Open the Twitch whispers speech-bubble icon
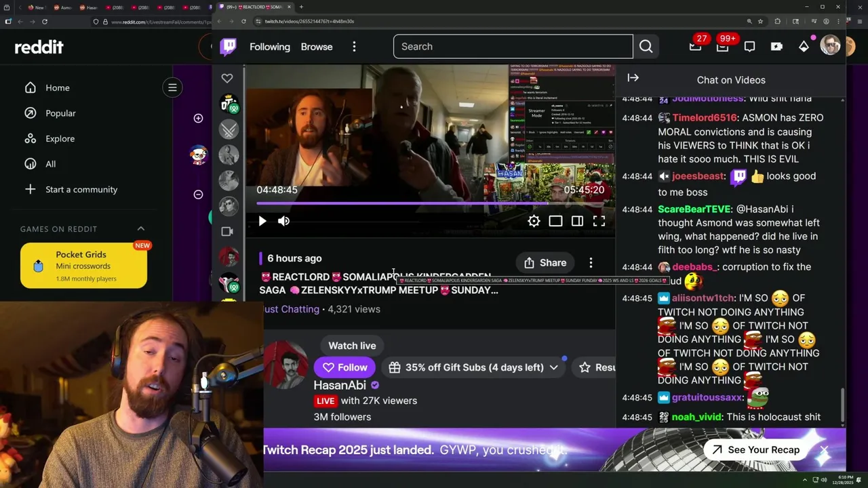 (749, 47)
